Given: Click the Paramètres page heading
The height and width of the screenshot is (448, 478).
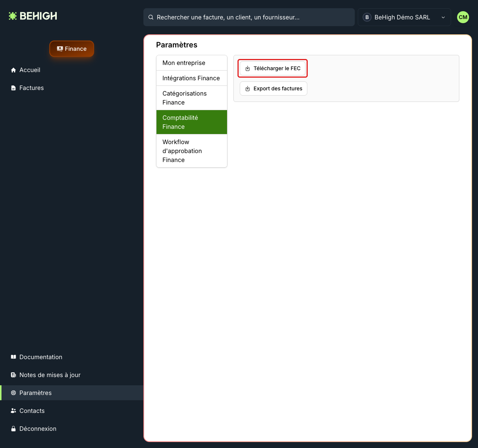Looking at the screenshot, I should [177, 45].
